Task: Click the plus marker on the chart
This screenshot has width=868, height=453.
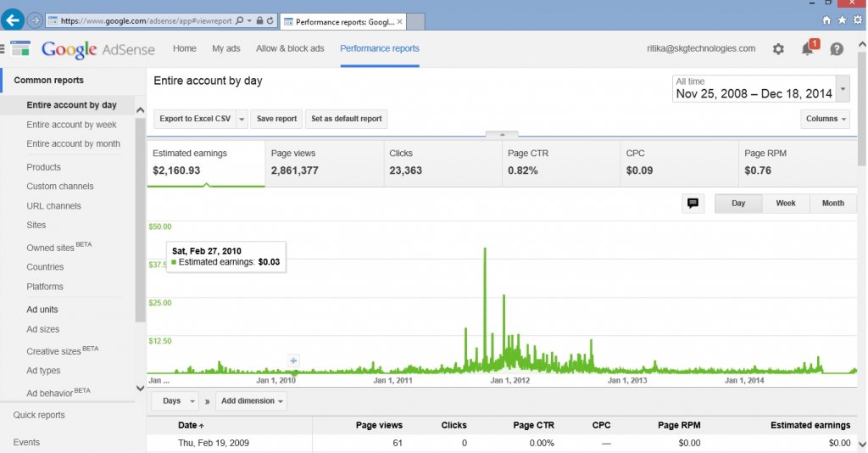Action: (x=293, y=361)
